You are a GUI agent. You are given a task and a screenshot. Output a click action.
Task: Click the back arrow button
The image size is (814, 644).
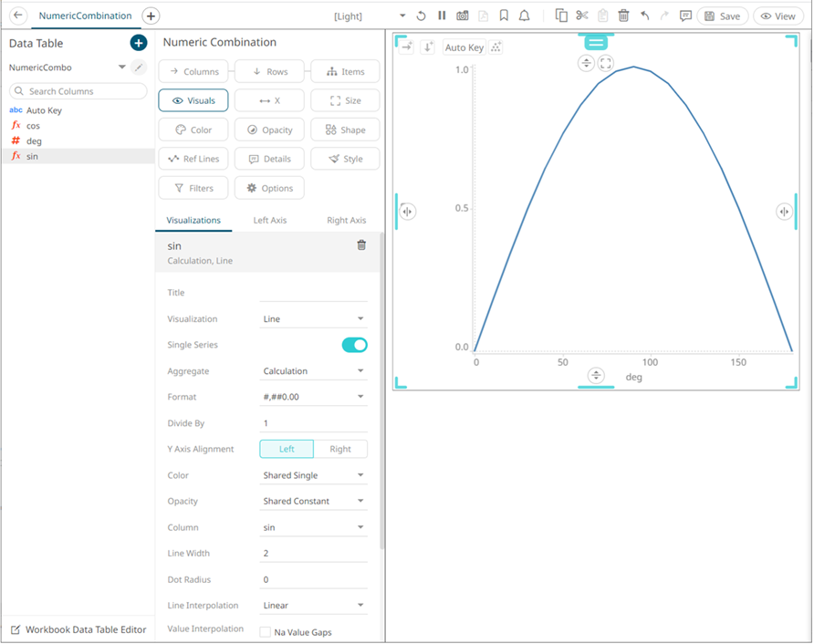pyautogui.click(x=18, y=16)
